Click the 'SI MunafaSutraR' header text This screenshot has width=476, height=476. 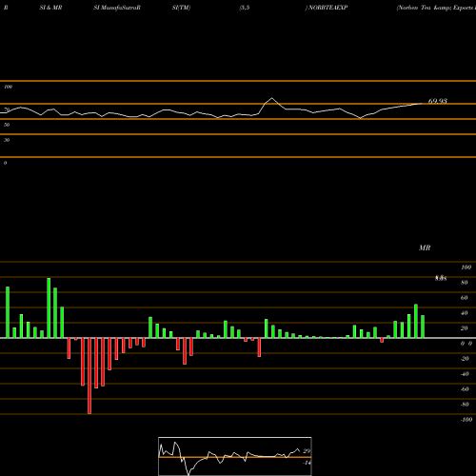point(117,8)
